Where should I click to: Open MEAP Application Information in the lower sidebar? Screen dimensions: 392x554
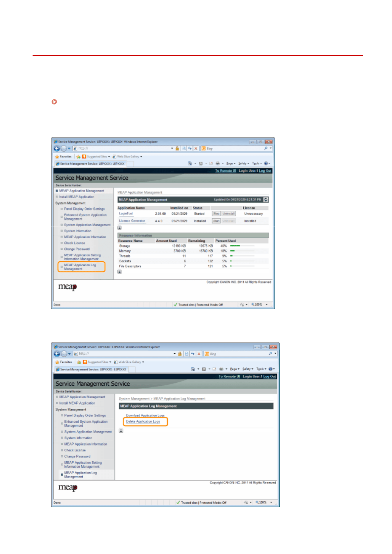coord(86,444)
